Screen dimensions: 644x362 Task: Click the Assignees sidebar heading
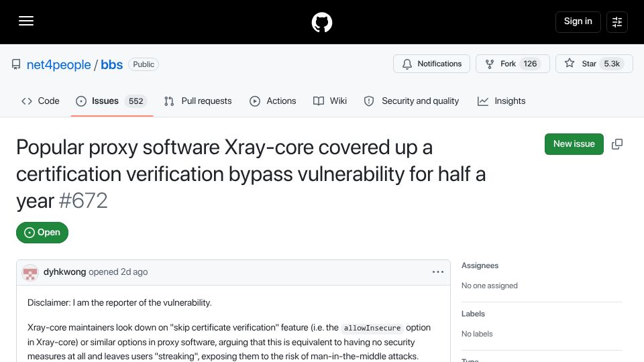pos(480,265)
